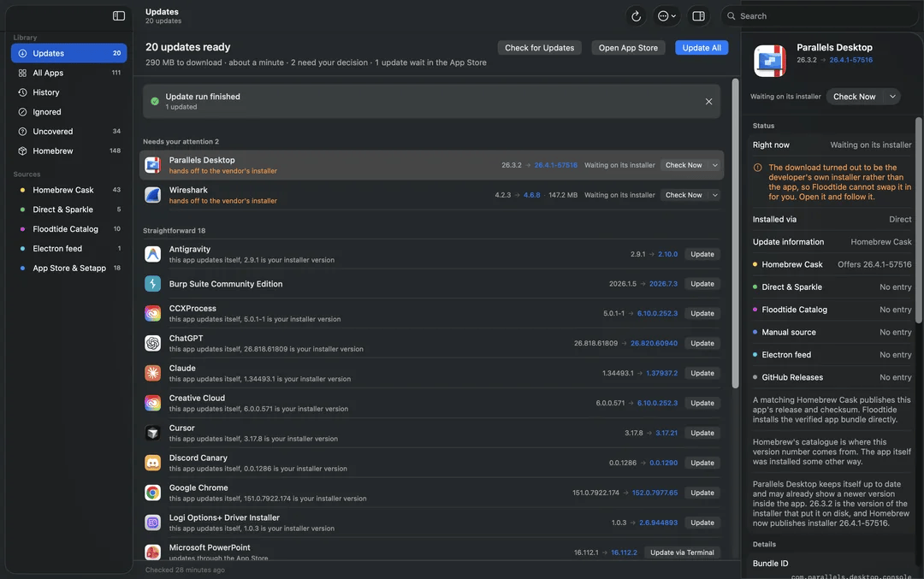Click the refresh arrow icon in toolbar

tap(636, 16)
